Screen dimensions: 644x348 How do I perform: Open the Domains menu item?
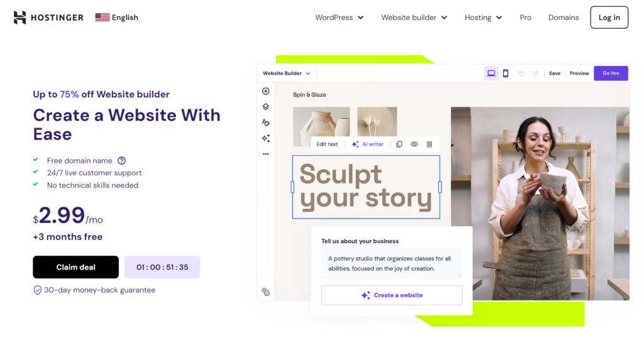tap(563, 18)
